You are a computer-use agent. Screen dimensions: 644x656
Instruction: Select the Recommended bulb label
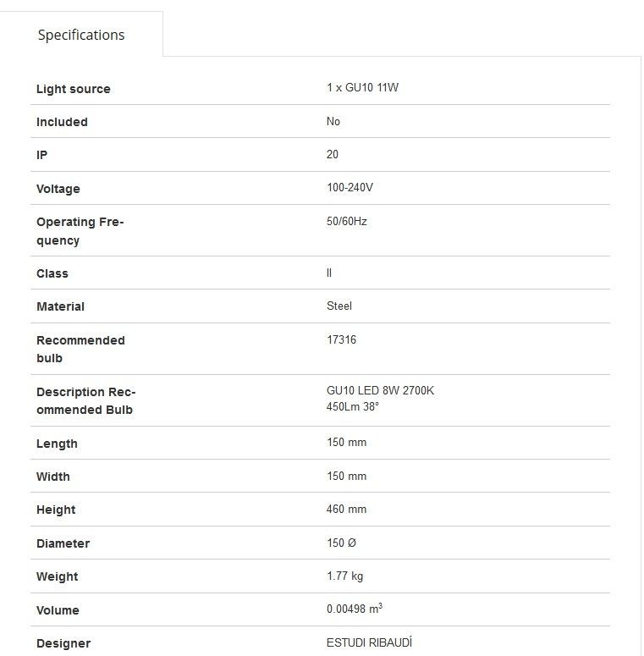tap(80, 350)
